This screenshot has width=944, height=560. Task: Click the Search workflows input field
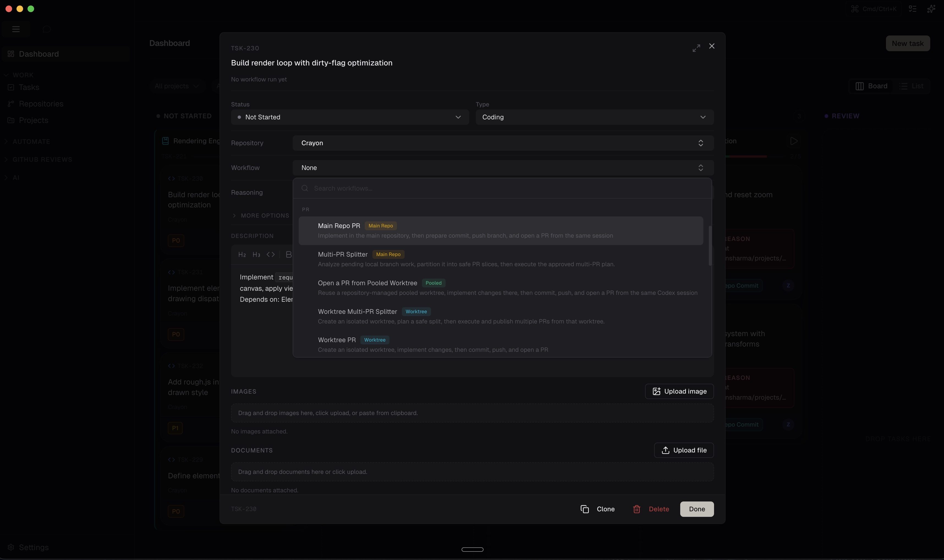click(x=502, y=188)
